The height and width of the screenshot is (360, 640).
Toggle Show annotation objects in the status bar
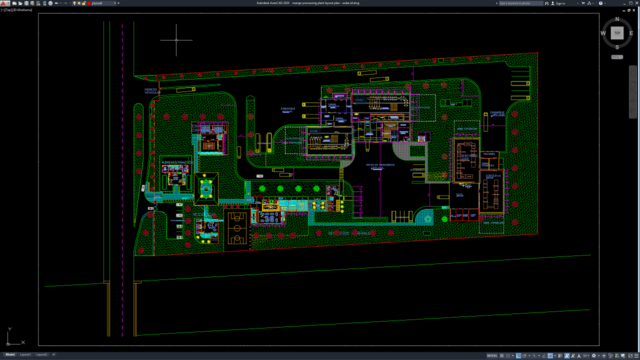pos(567,356)
